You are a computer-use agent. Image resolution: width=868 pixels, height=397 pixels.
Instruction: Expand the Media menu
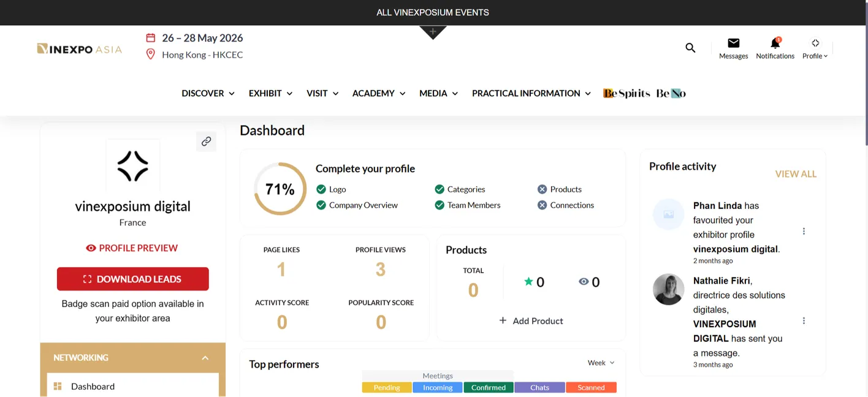point(438,93)
